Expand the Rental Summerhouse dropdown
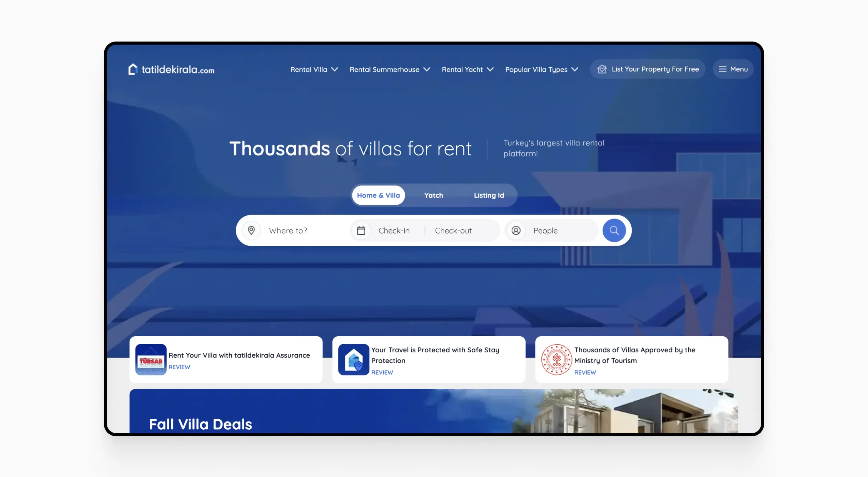The height and width of the screenshot is (477, 868). 390,70
